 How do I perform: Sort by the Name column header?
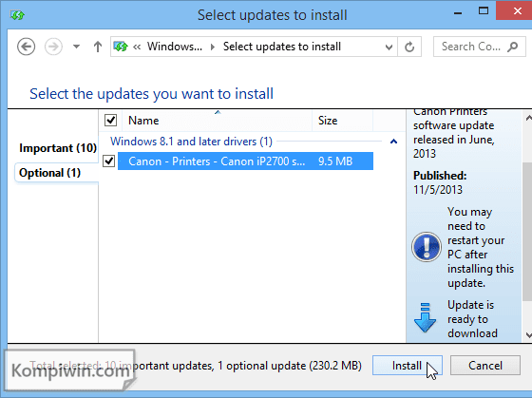(x=218, y=121)
